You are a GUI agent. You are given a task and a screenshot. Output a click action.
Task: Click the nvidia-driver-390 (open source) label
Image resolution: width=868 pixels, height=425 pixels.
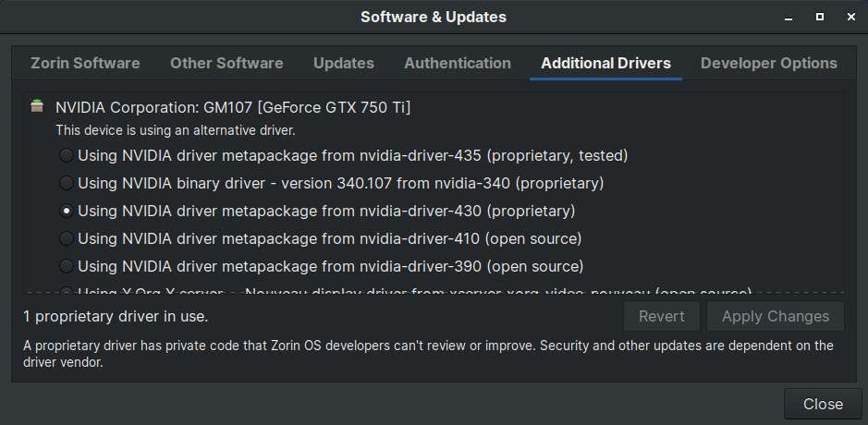click(x=331, y=266)
